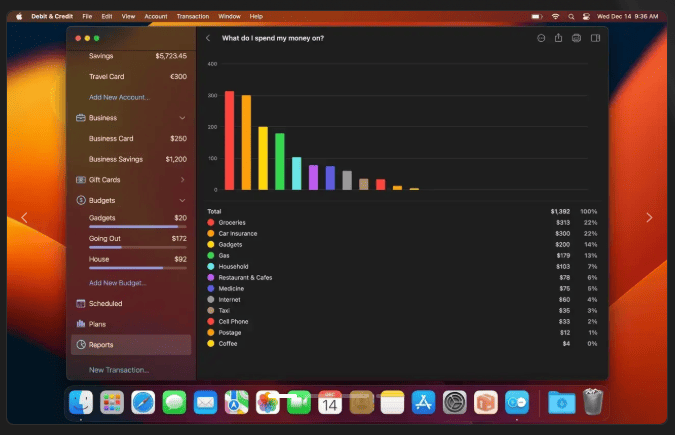Select the Internet category row
Viewport: 675px width, 435px height.
[402, 300]
